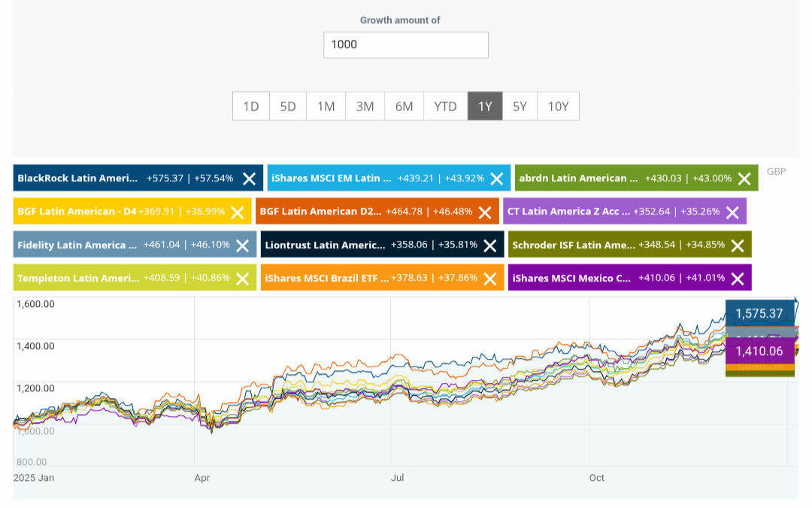Screen dimensions: 812x508
Task: Show year-to-date (YTD) performance
Action: coord(445,106)
